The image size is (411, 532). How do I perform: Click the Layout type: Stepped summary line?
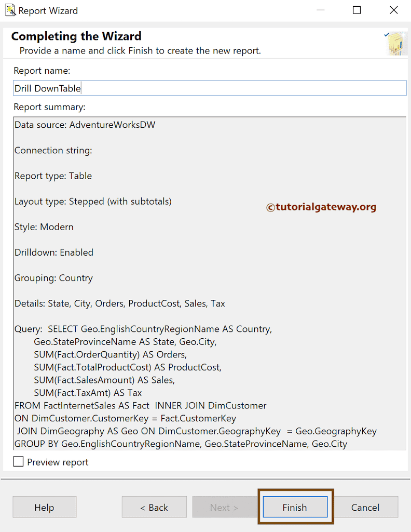(x=93, y=202)
